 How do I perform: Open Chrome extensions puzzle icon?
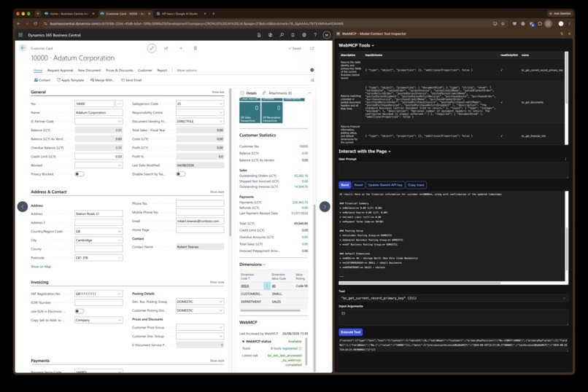click(540, 23)
